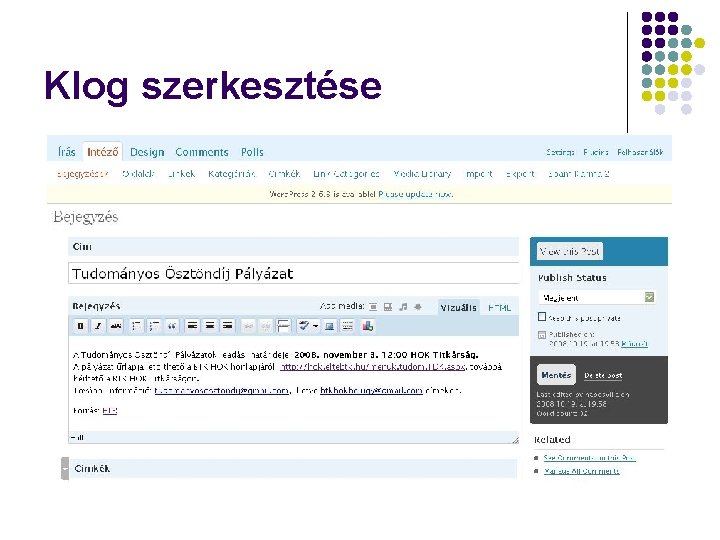Image resolution: width=720 pixels, height=540 pixels.
Task: Add other media via star icon
Action: pos(418,307)
